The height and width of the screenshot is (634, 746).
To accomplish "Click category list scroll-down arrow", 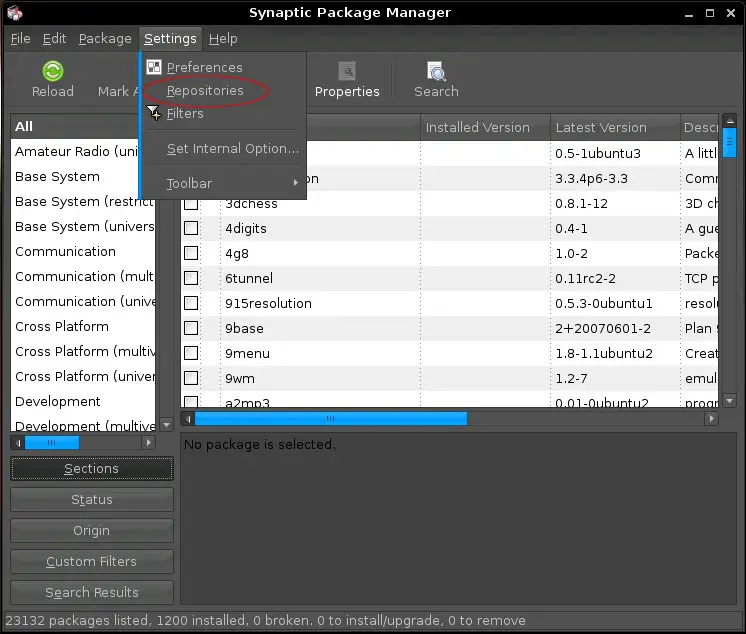I will click(167, 424).
